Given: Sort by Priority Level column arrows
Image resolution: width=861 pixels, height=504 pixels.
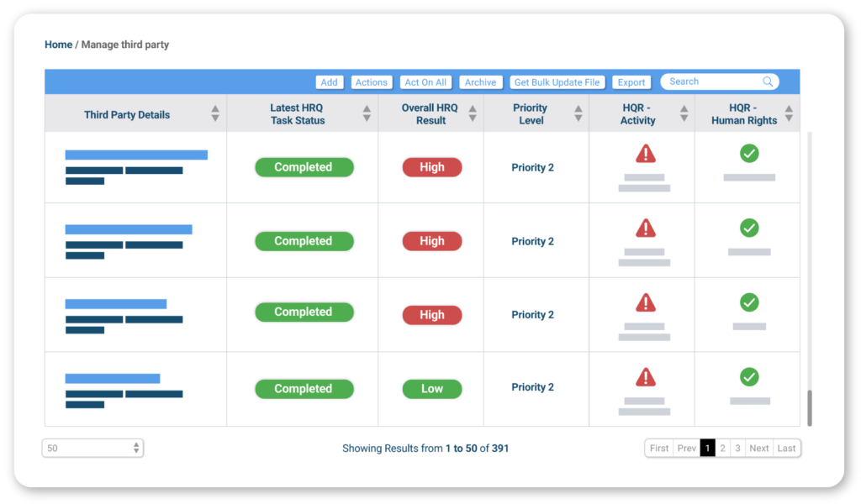Looking at the screenshot, I should 578,113.
